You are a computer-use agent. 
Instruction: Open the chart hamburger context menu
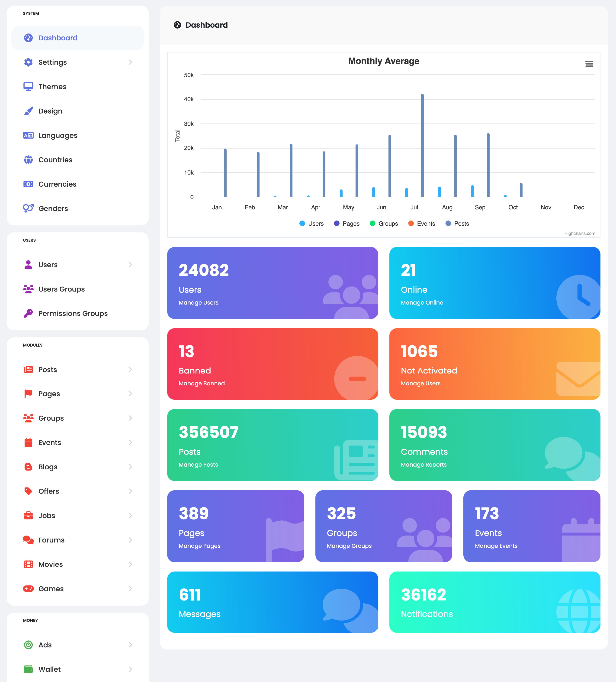[589, 64]
